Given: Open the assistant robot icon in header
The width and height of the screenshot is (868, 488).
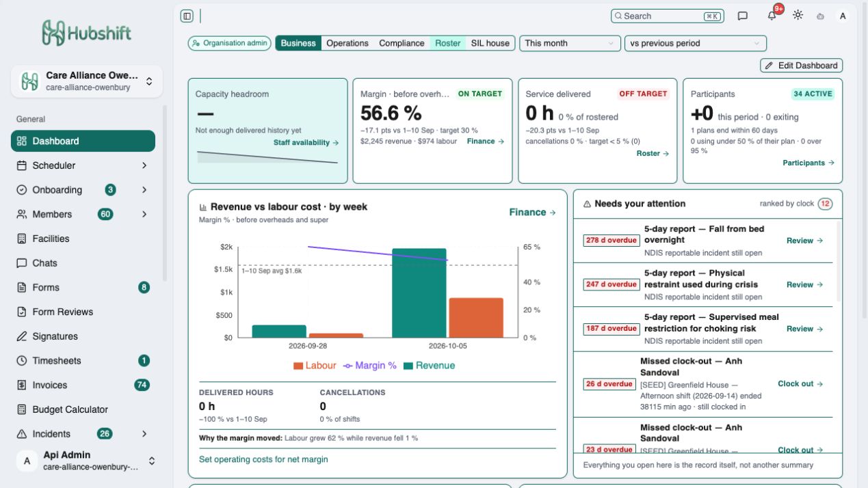Looking at the screenshot, I should (x=820, y=16).
